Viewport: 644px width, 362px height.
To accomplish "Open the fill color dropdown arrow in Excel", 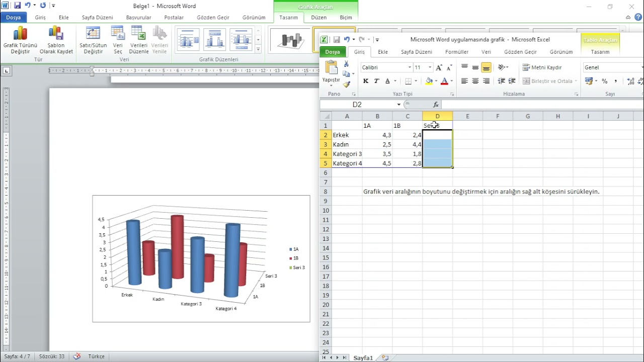I will [x=436, y=81].
